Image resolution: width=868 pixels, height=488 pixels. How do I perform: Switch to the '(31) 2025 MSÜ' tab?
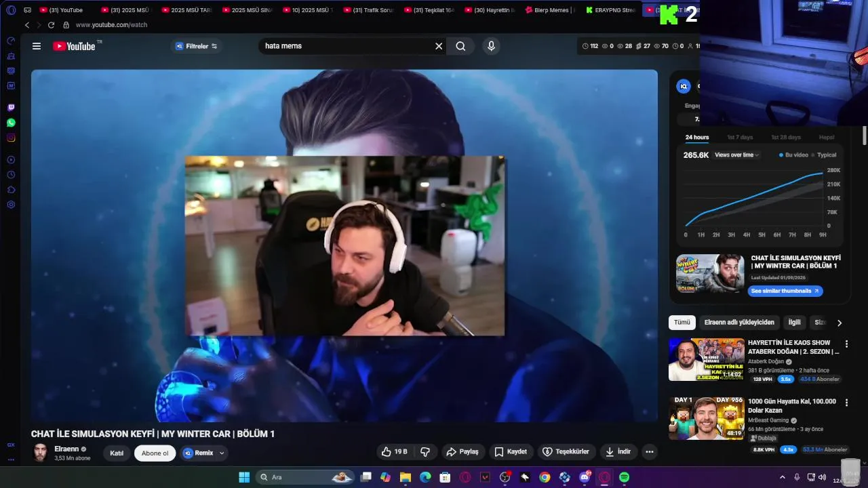tap(125, 10)
